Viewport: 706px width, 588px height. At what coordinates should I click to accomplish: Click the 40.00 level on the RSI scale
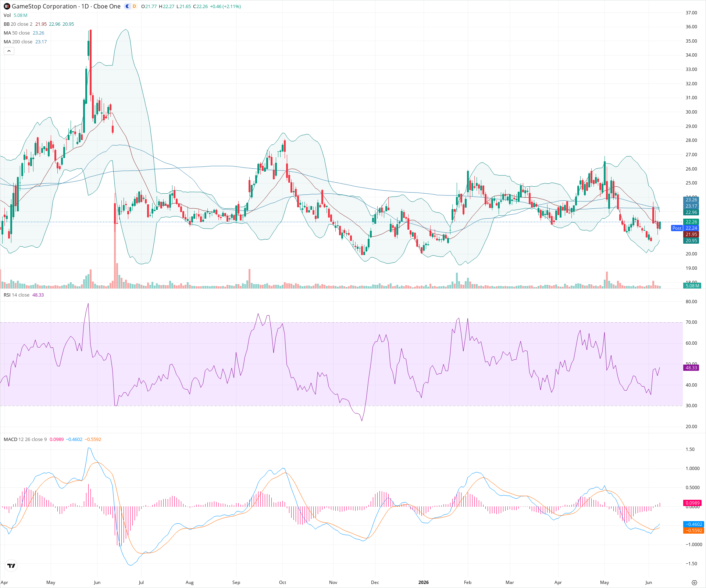coord(691,385)
